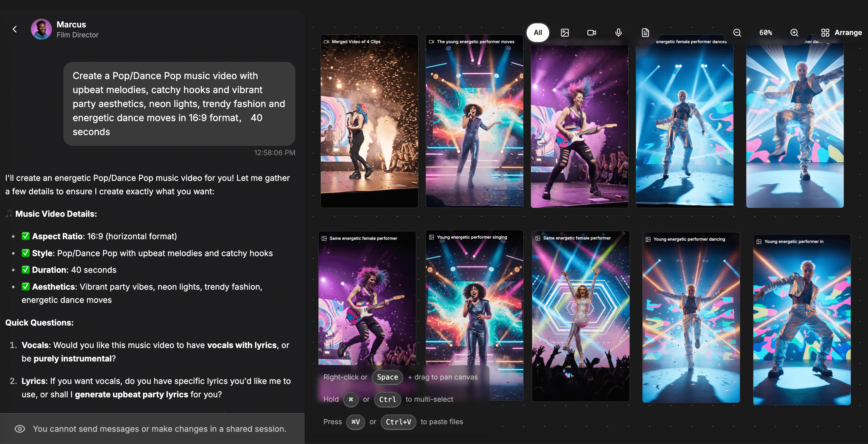Viewport: 868px width, 444px height.
Task: Filter canvas by document icon
Action: point(645,33)
